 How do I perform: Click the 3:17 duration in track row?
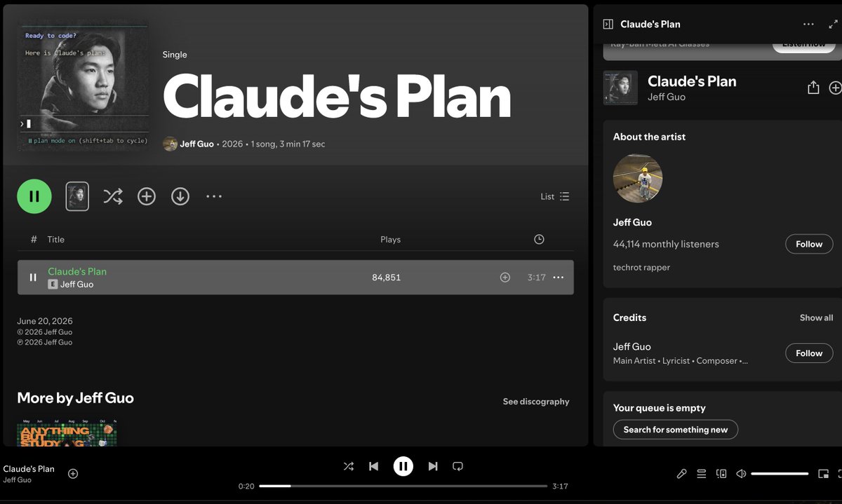537,278
